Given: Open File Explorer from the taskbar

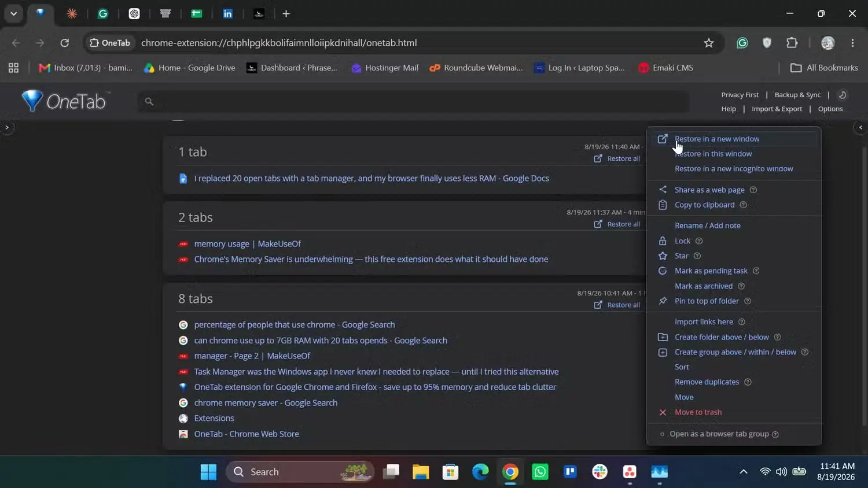Looking at the screenshot, I should click(x=421, y=472).
